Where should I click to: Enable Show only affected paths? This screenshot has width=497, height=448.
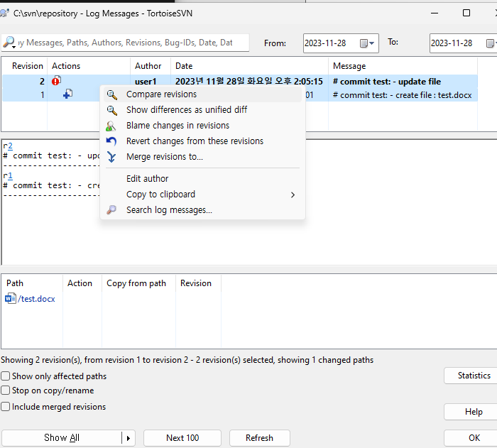coord(6,376)
